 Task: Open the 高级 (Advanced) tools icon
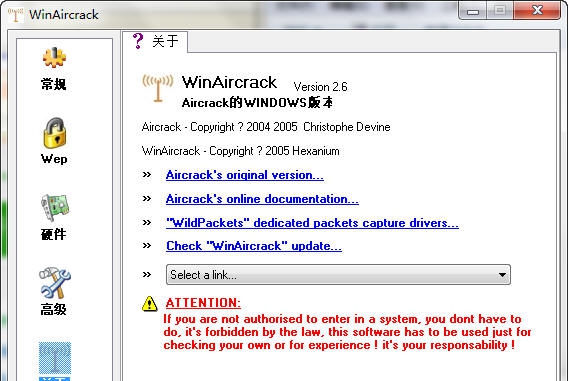[x=55, y=282]
